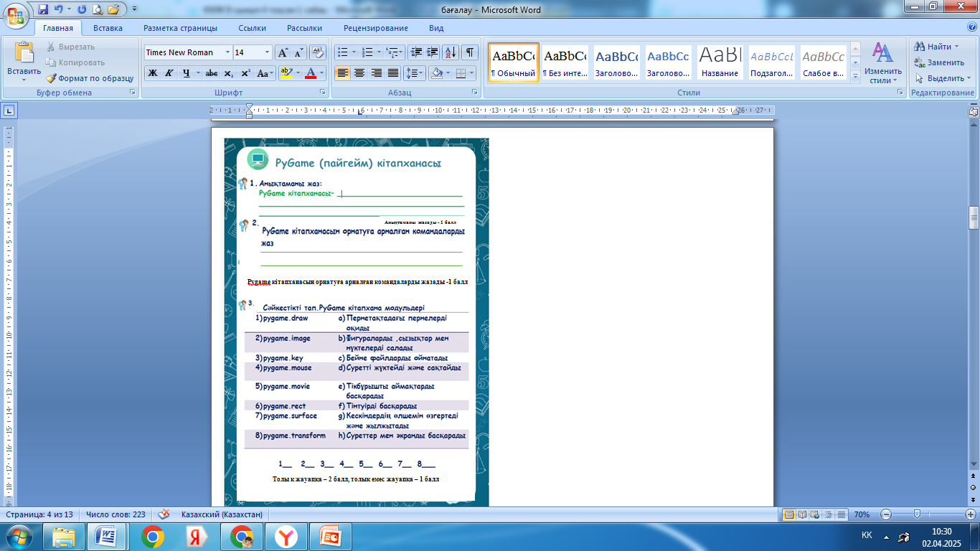The image size is (980, 551).
Task: Justify text alignment
Action: coord(393,73)
